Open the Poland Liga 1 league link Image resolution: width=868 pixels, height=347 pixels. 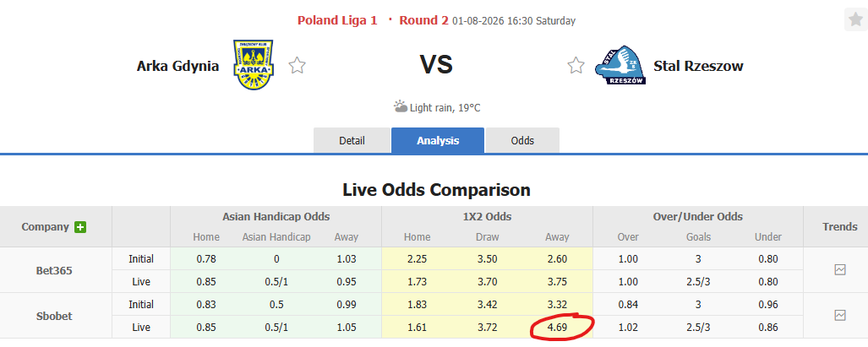coord(337,20)
